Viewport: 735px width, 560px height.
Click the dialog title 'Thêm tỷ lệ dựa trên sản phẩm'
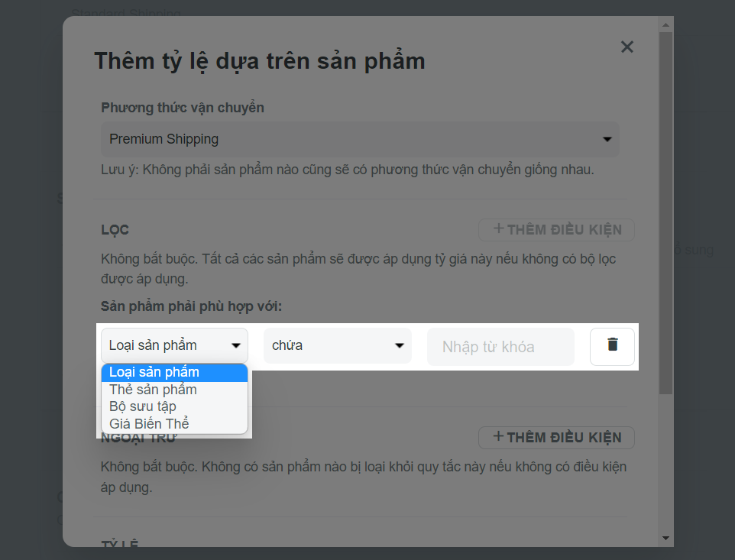click(260, 61)
